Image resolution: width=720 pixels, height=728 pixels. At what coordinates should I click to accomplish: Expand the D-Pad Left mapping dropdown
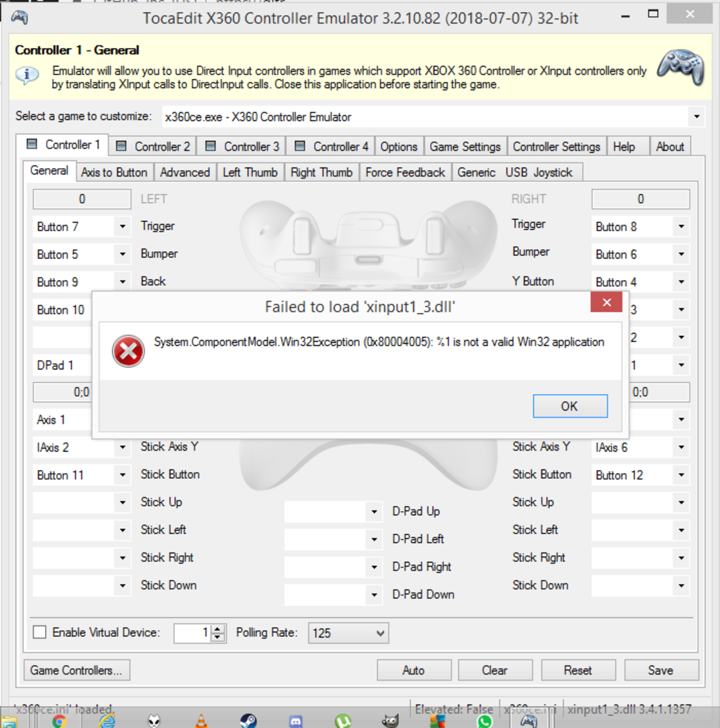(374, 539)
